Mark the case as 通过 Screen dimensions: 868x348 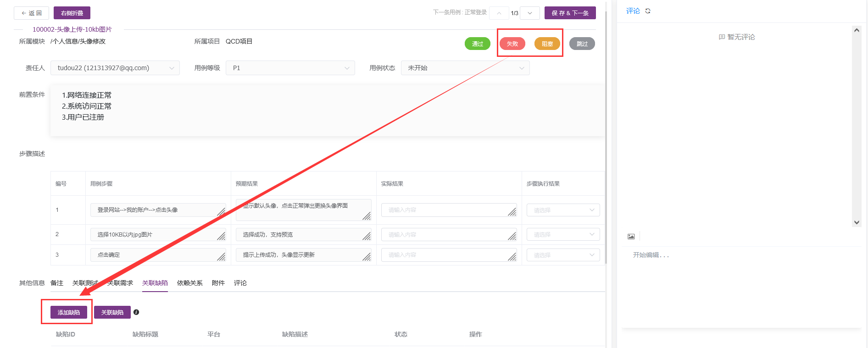pos(478,44)
